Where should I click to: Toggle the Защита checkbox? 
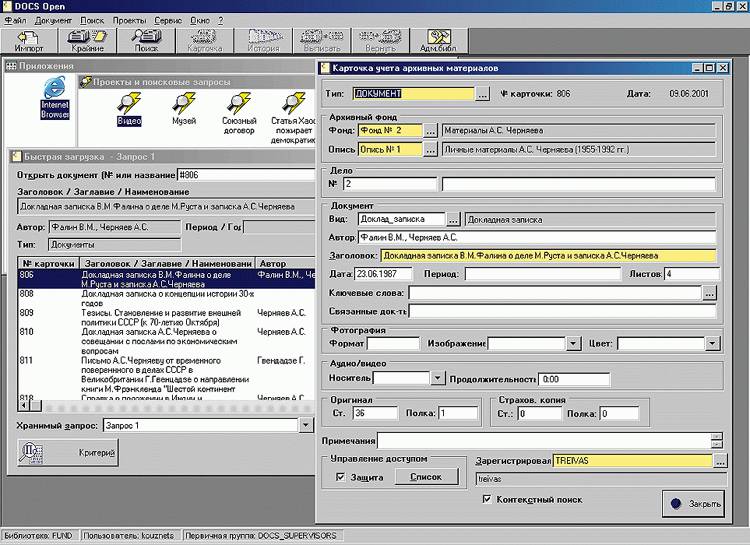click(341, 477)
